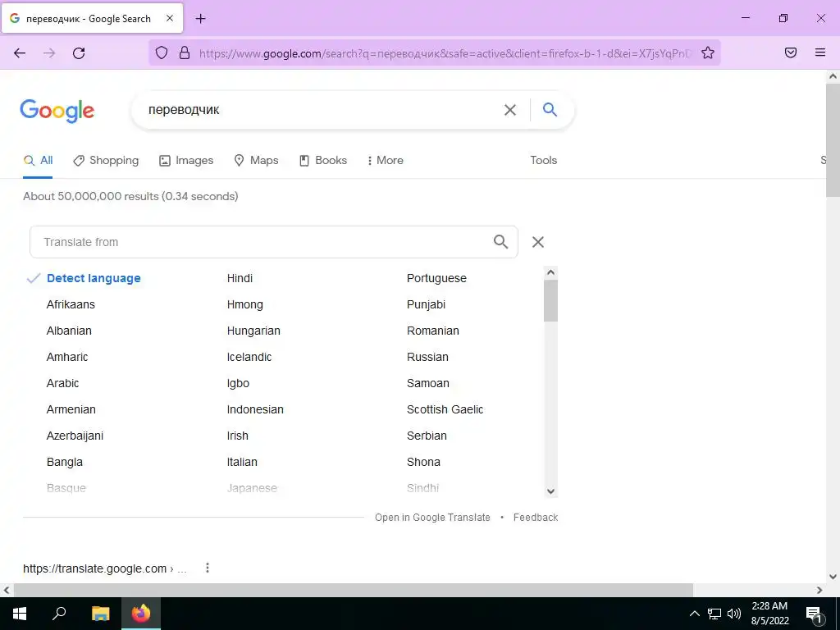Bookmark this page with the star icon
The height and width of the screenshot is (630, 840).
[708, 52]
